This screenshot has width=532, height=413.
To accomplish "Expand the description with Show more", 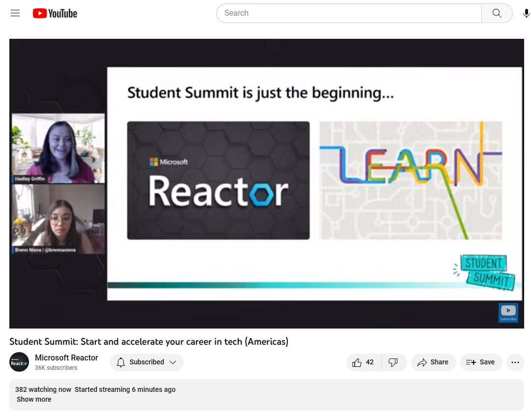I will [33, 399].
